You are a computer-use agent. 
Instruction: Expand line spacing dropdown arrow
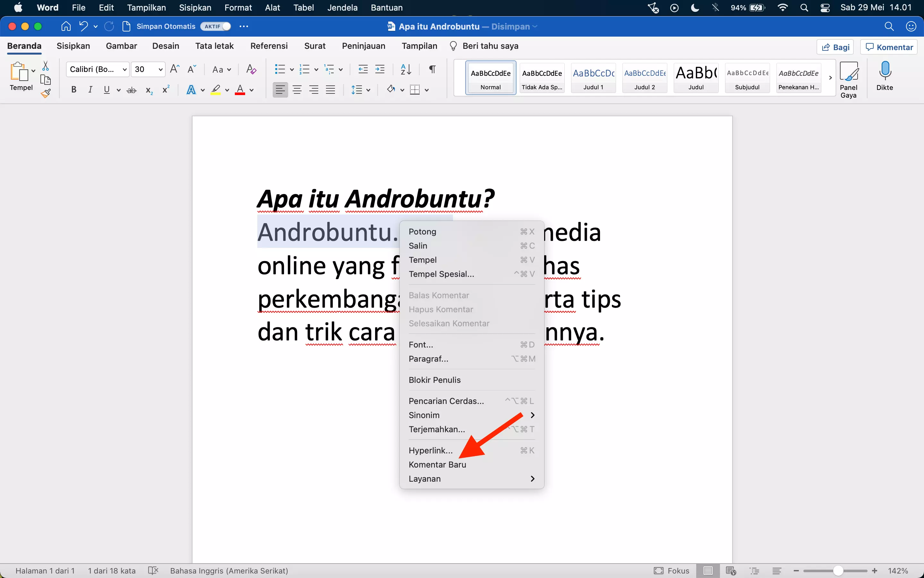pos(368,90)
